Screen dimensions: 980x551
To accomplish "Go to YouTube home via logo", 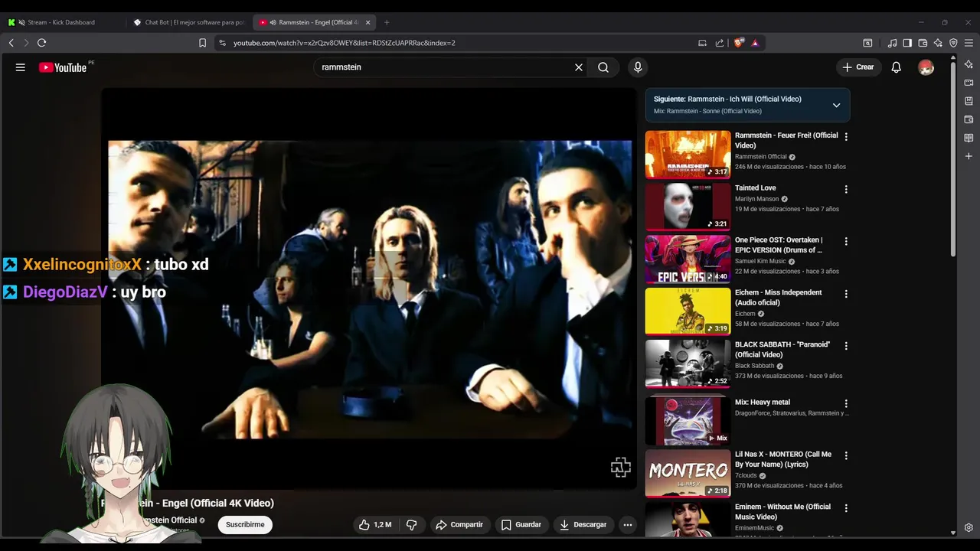I will pos(63,67).
